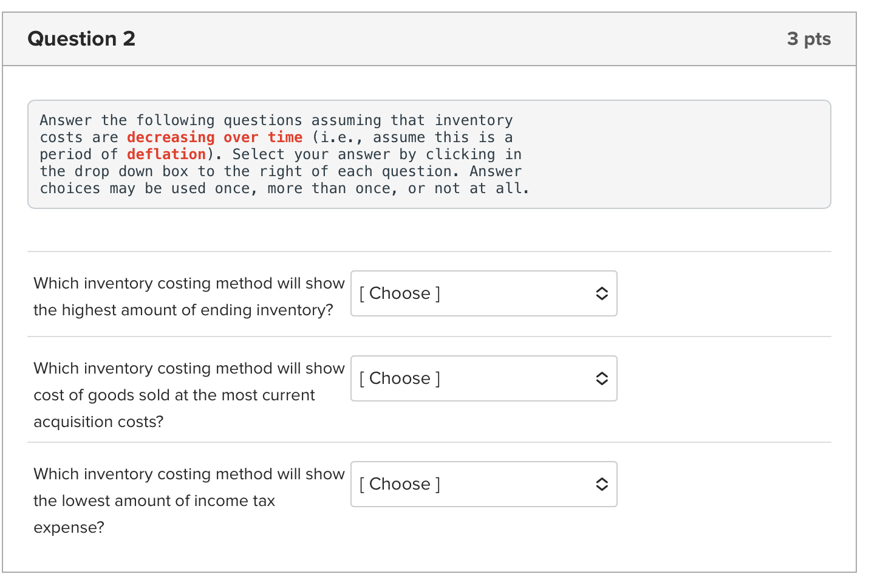
Task: Click the "[ Choose ]" placeholder for cost of goods sold
Action: pos(400,378)
